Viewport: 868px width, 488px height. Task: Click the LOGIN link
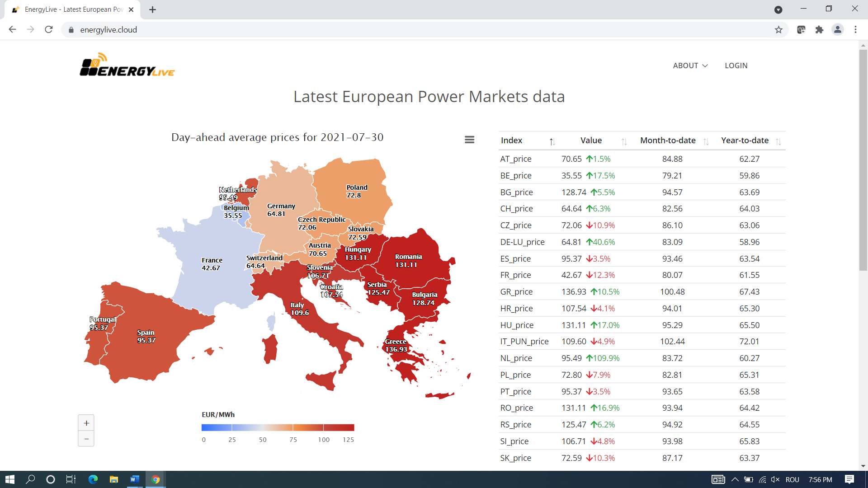point(736,66)
